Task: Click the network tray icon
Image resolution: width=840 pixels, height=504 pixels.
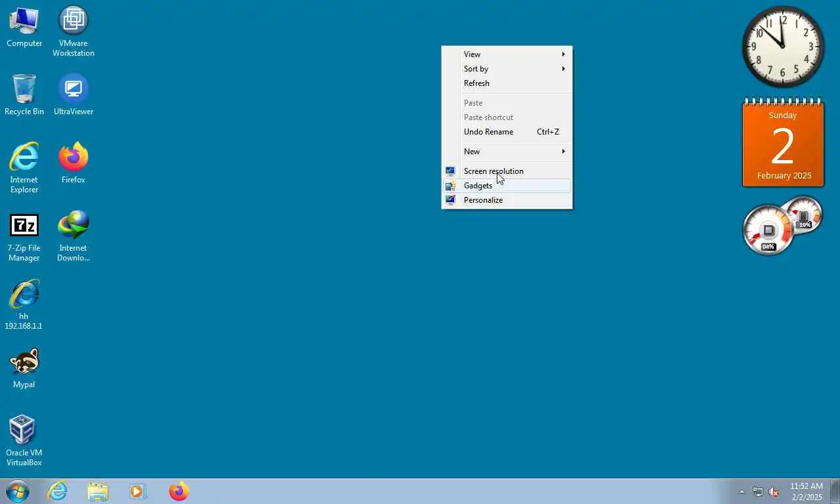Action: [758, 492]
